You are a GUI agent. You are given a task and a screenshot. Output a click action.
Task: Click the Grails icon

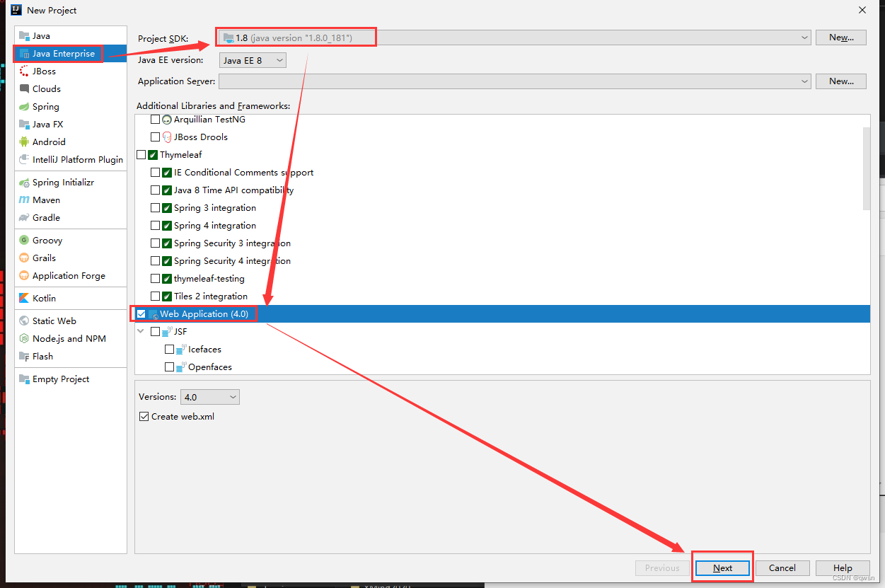coord(25,258)
